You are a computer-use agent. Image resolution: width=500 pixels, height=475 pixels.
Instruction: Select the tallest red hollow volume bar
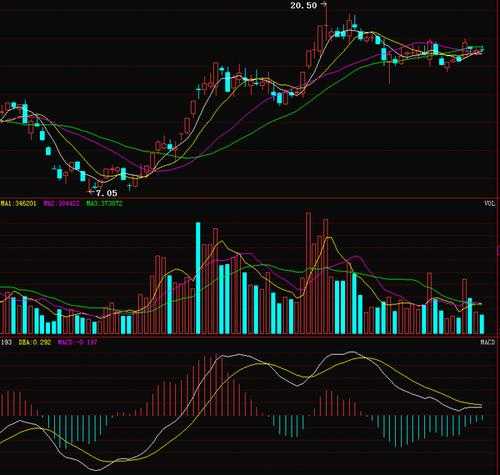308,273
